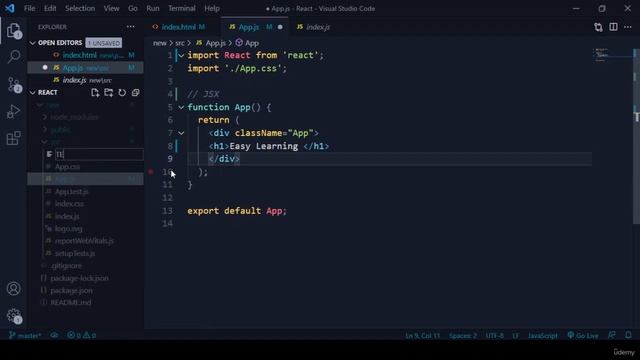Open the Explorer view icon in activity bar

coord(14,30)
